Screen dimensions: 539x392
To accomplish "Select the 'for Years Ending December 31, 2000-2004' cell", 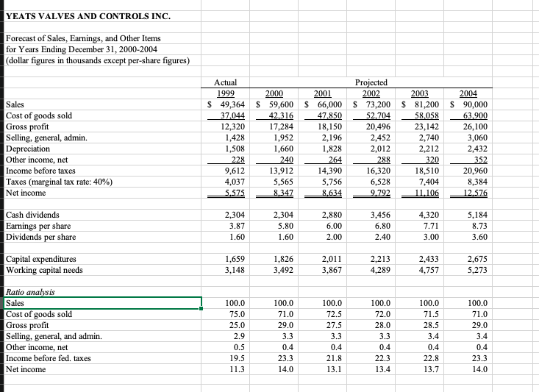I will pos(82,49).
